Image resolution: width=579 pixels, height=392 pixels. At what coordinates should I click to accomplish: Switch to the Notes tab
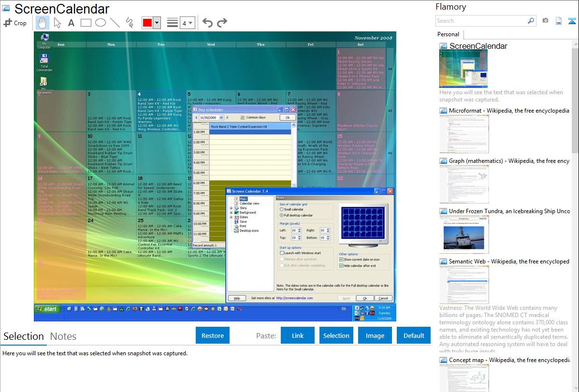pyautogui.click(x=63, y=336)
